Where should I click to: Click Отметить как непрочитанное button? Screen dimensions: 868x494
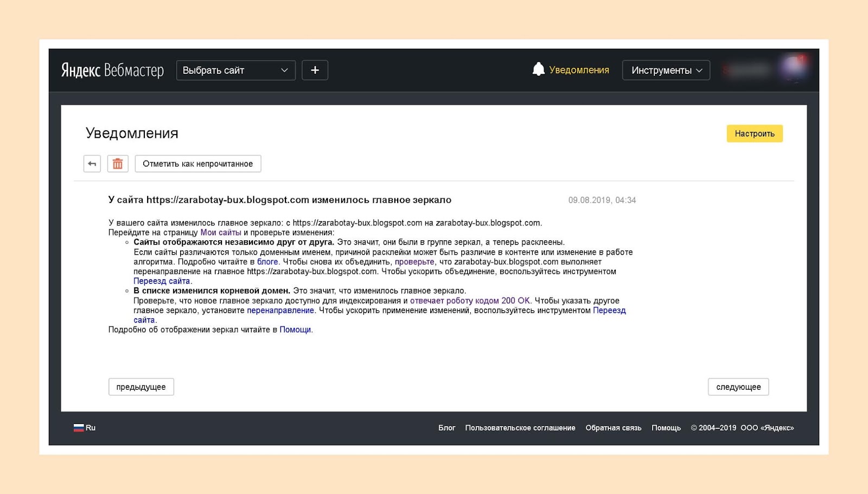point(198,164)
